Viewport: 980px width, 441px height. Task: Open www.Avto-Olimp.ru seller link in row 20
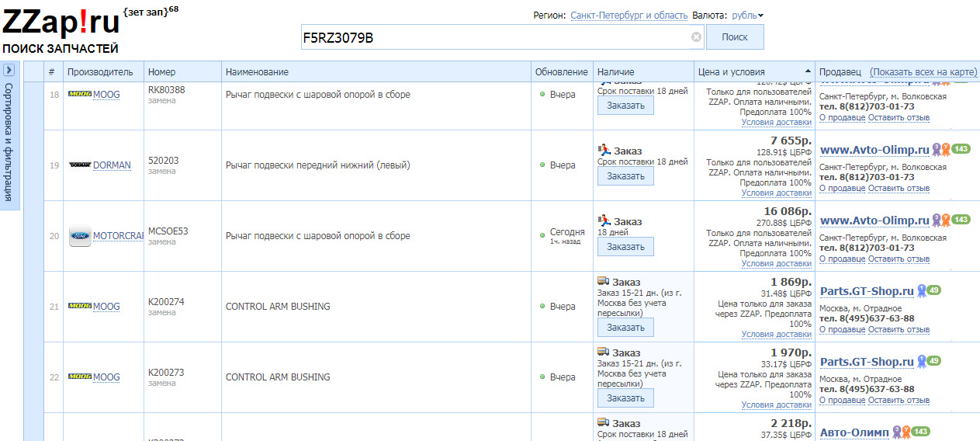tap(874, 220)
